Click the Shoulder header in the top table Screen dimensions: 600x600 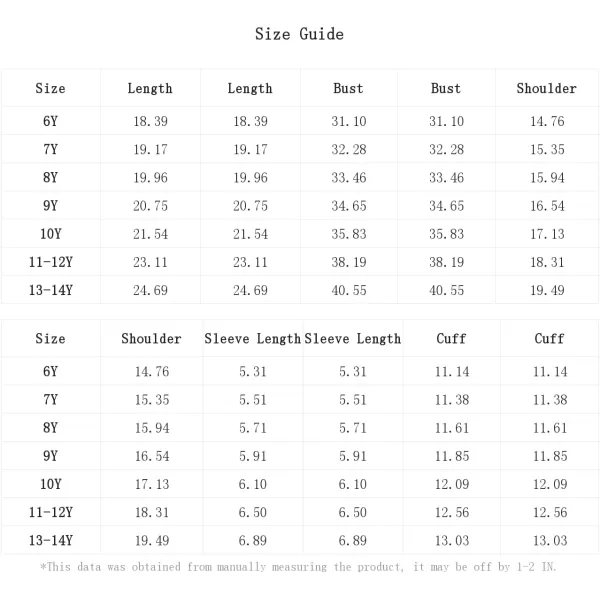(x=546, y=88)
